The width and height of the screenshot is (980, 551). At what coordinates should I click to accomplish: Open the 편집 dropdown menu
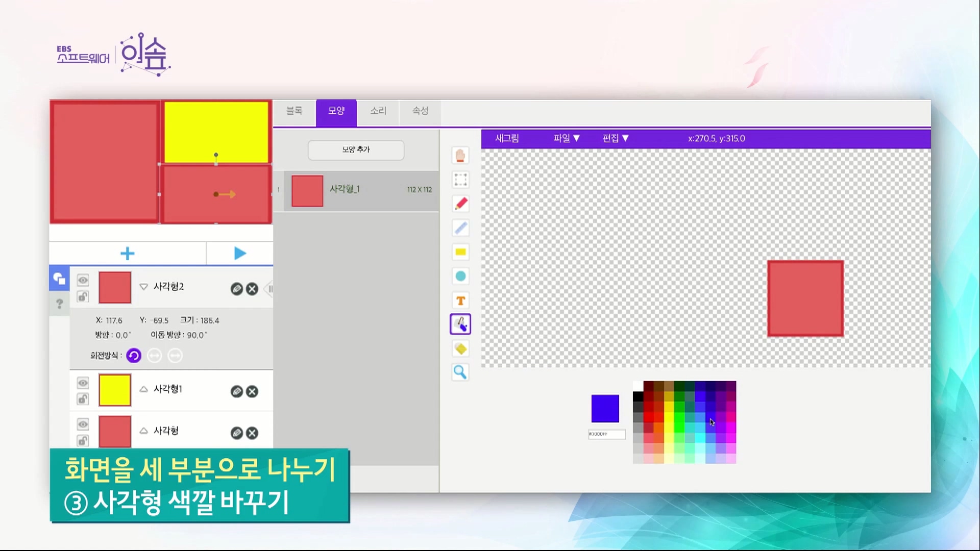pyautogui.click(x=616, y=138)
